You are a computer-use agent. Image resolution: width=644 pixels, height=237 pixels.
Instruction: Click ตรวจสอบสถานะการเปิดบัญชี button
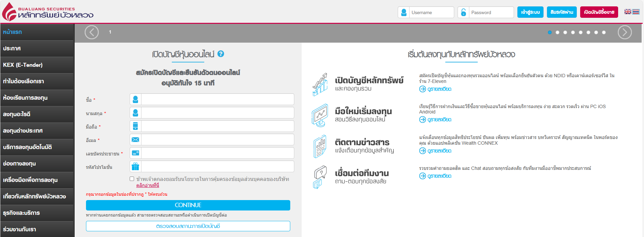click(188, 226)
